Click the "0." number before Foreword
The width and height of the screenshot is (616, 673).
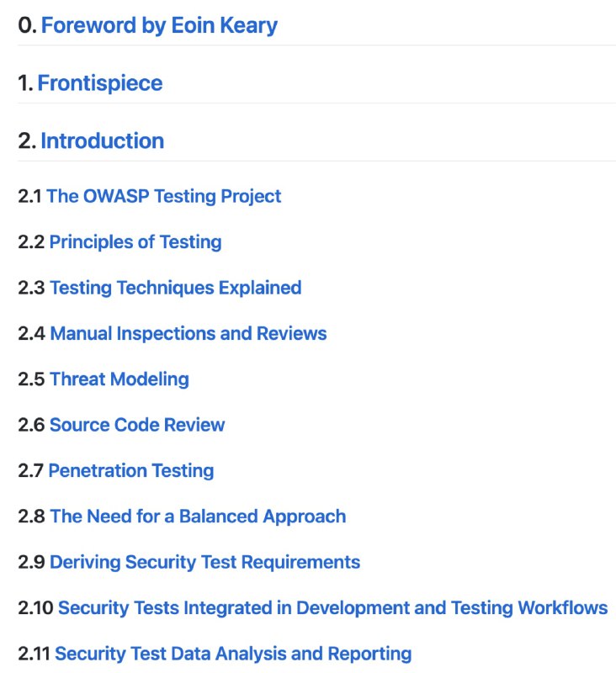tap(27, 25)
